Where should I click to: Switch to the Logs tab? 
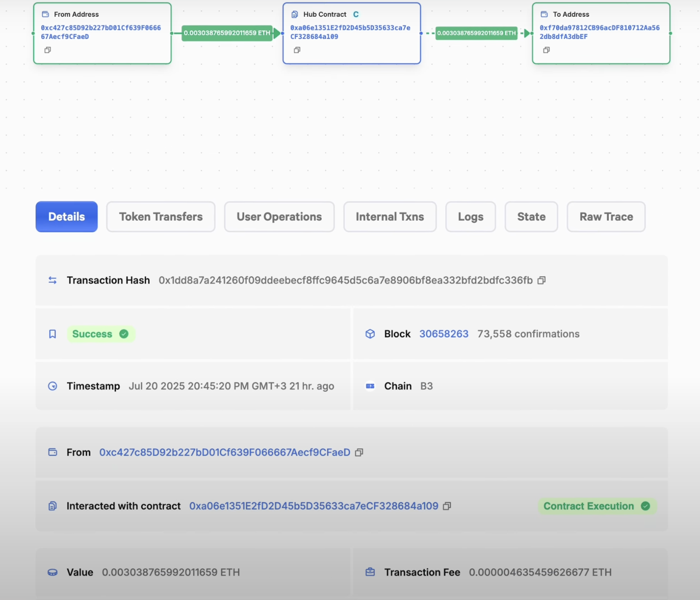coord(471,217)
